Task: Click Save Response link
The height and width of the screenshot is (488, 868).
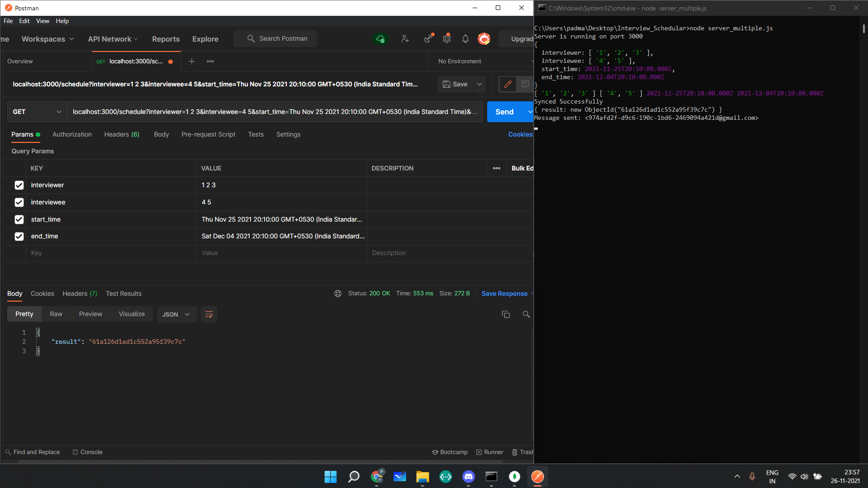Action: (504, 294)
